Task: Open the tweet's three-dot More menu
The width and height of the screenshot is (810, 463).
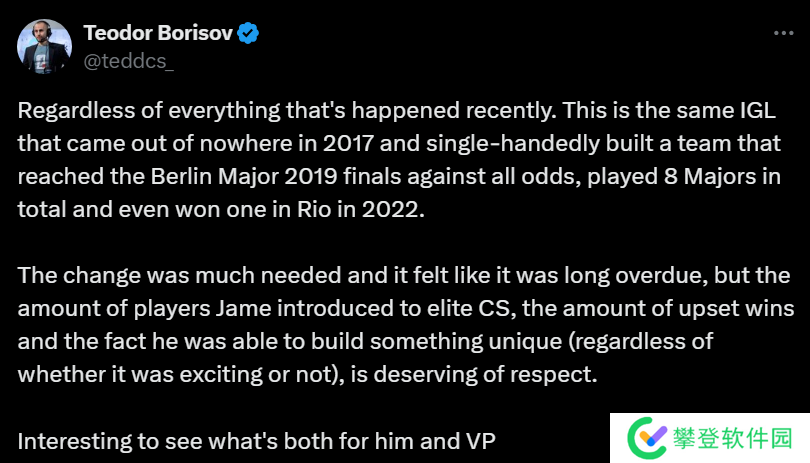Action: [783, 33]
